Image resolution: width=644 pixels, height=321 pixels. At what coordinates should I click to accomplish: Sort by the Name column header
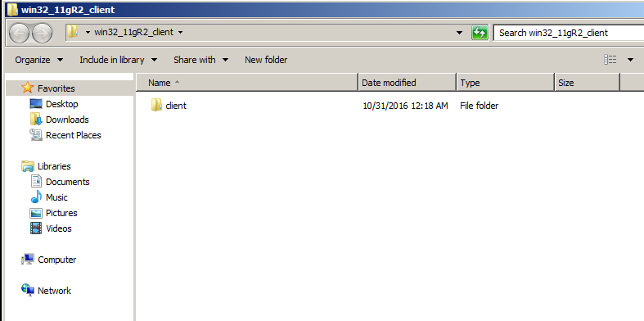pyautogui.click(x=247, y=83)
